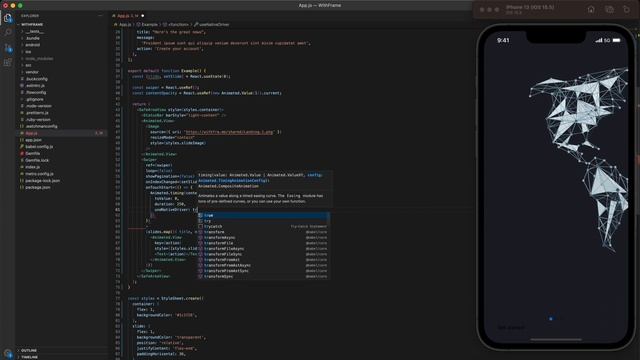Screen dimensions: 640x360
Task: Choose the 'transformSync' suggestion
Action: coord(262,276)
